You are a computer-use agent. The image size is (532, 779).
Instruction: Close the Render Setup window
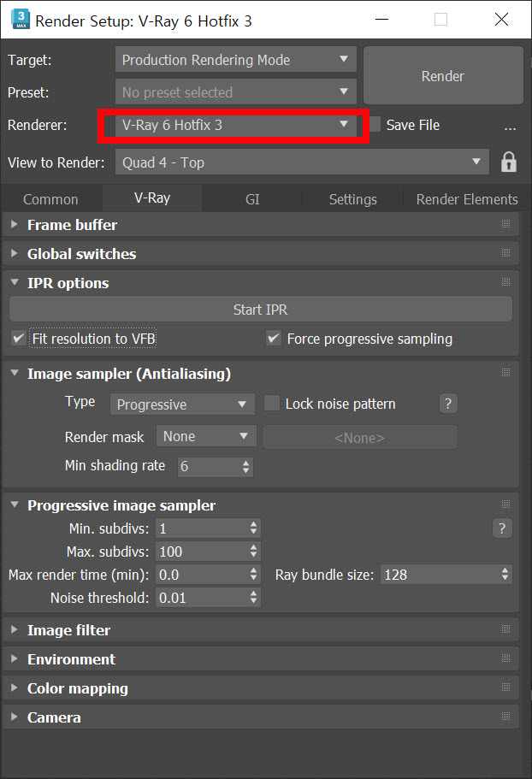pos(502,20)
